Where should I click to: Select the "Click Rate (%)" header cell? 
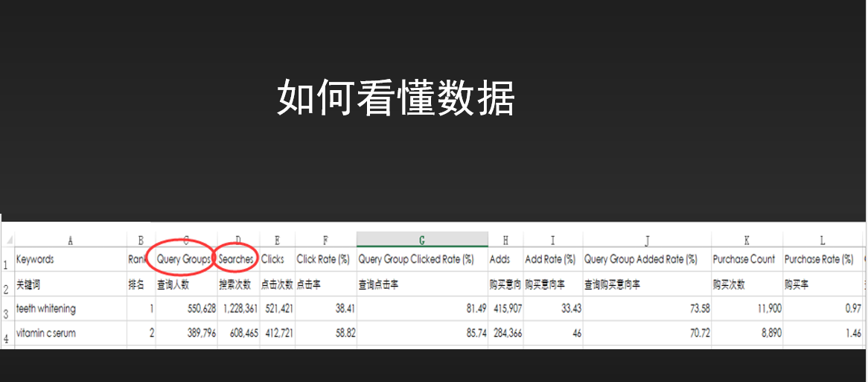pyautogui.click(x=323, y=260)
